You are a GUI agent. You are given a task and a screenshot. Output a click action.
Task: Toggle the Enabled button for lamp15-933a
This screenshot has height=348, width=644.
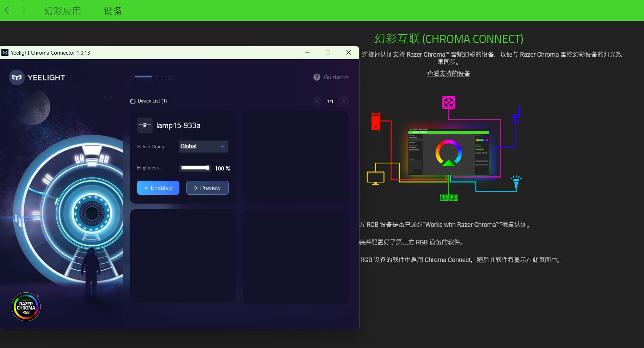[x=158, y=188]
